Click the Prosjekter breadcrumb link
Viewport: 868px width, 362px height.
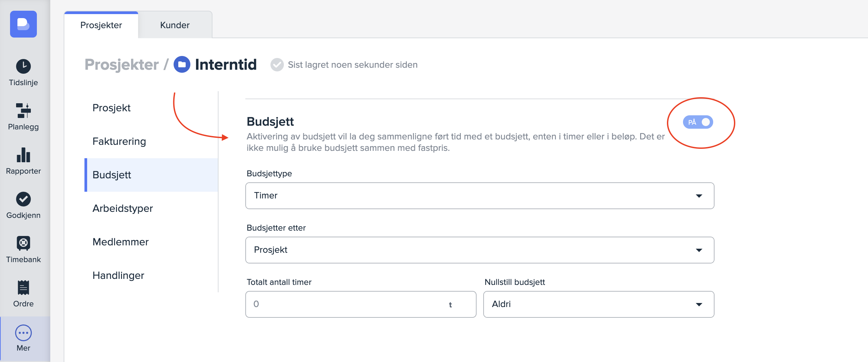(121, 64)
